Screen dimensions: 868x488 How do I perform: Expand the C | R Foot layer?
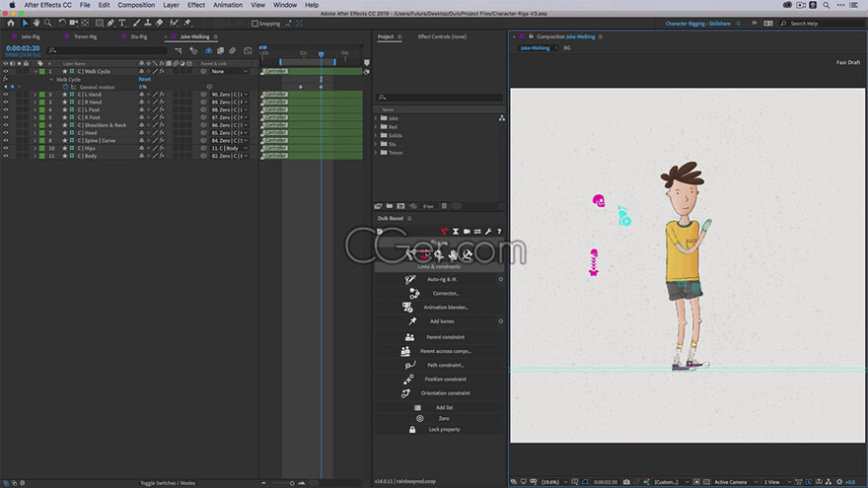click(35, 118)
